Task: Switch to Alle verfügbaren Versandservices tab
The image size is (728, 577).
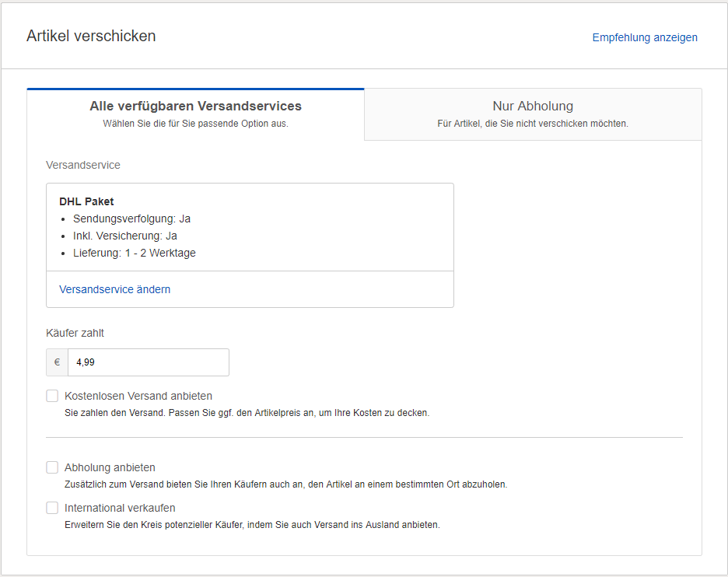Action: (195, 107)
